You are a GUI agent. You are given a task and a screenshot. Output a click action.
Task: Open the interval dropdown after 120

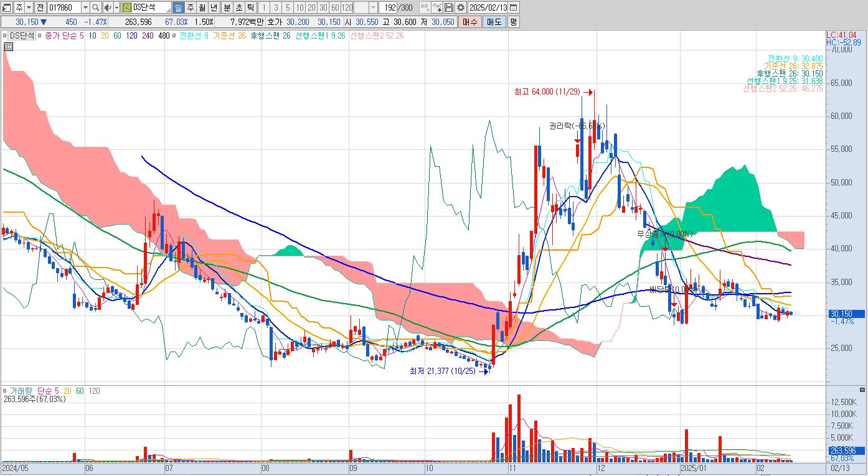pos(373,7)
